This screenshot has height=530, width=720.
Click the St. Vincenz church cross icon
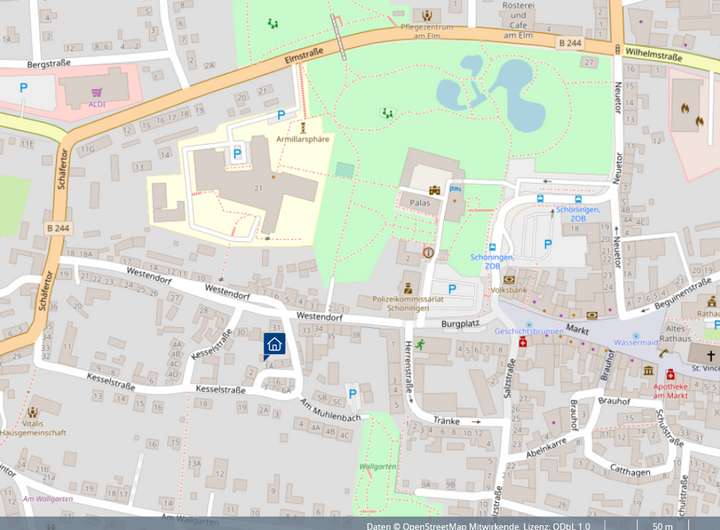click(711, 356)
